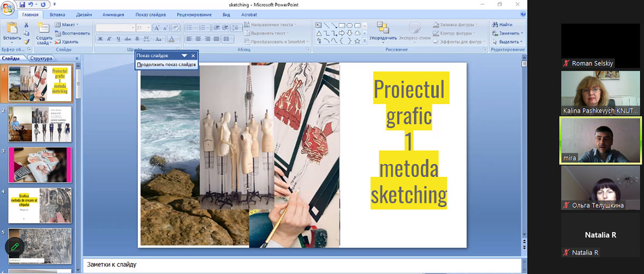Close the slides panel with its X
Image resolution: width=644 pixels, height=274 pixels.
[x=77, y=58]
